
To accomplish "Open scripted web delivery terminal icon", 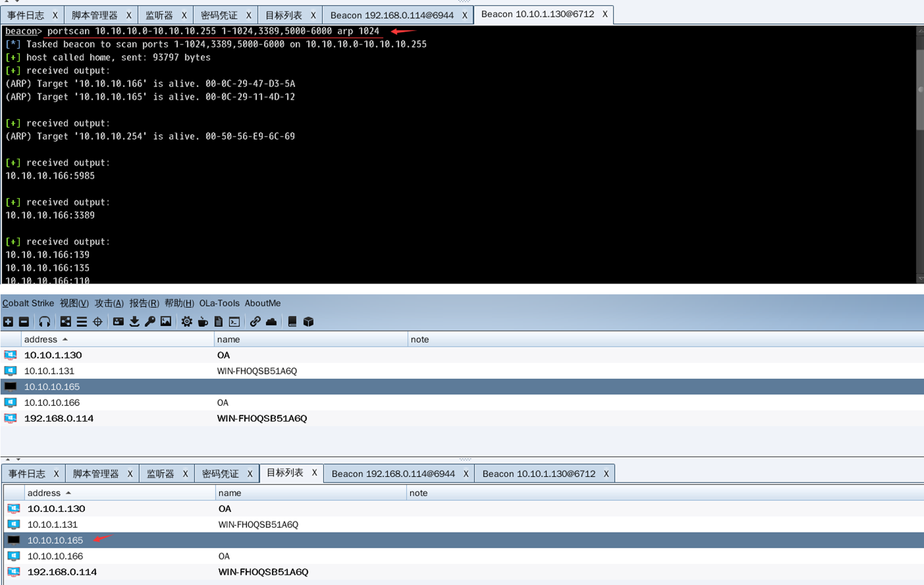I will click(234, 322).
